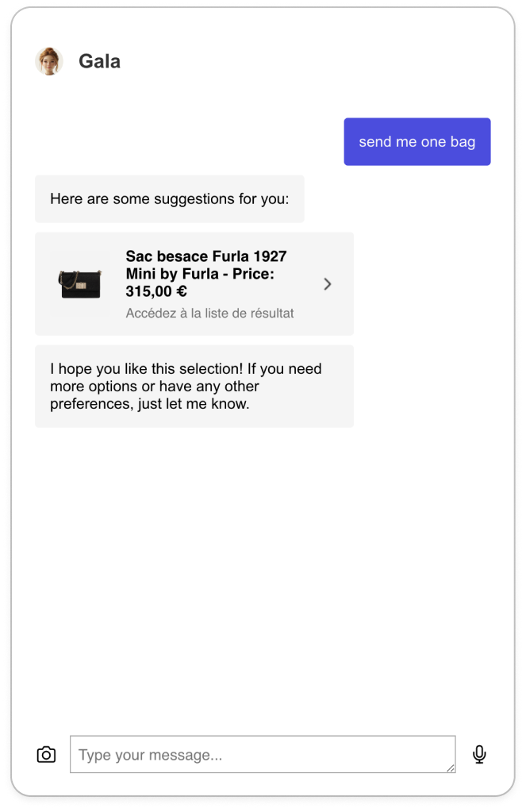Click the black Furla bag thumbnail
Screen dimensions: 522x812
(80, 284)
